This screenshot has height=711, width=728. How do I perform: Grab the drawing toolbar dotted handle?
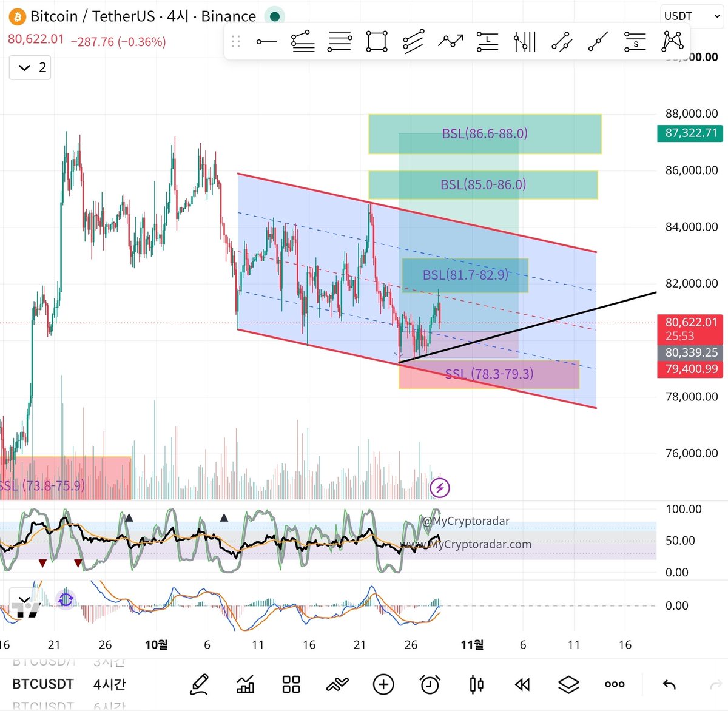point(236,41)
